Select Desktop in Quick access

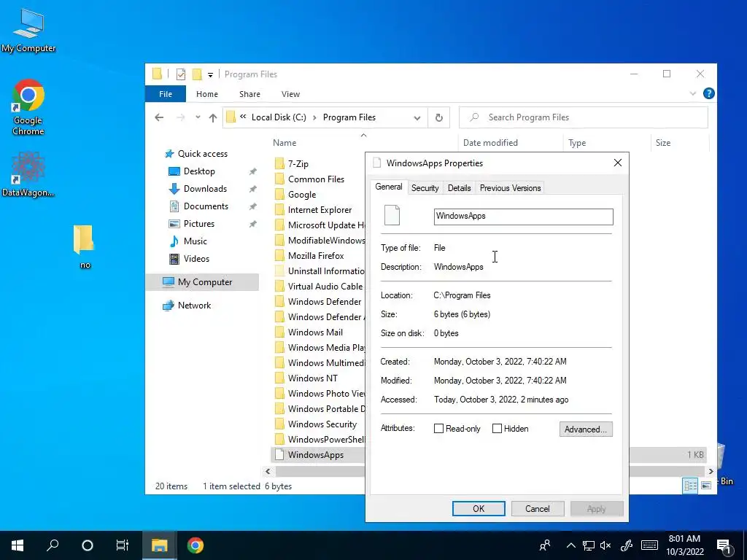coord(199,171)
